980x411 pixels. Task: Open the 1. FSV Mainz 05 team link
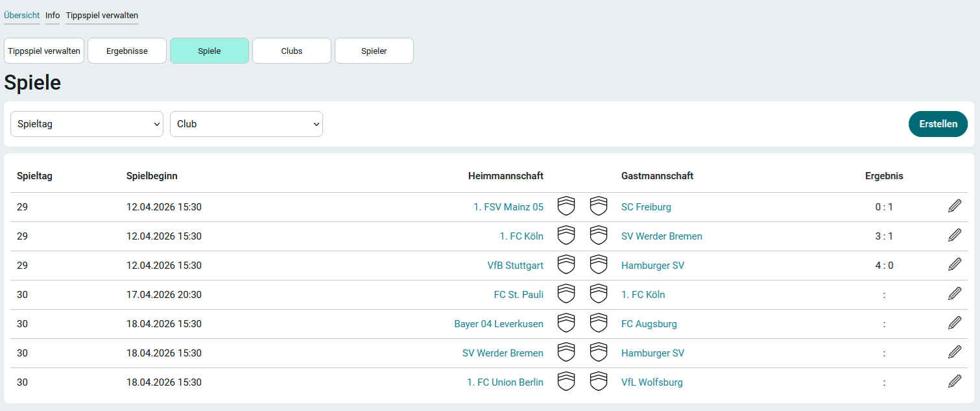point(508,207)
